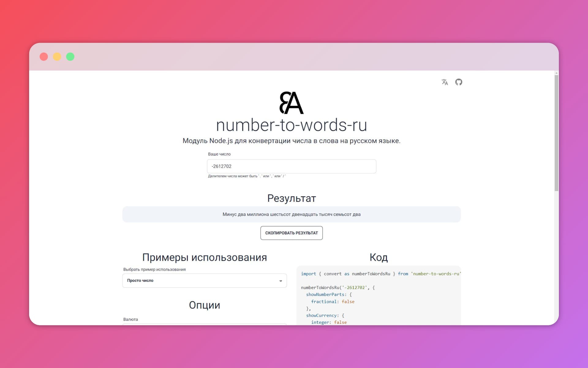The image size is (588, 368).
Task: Click the dropdown arrow in example selector
Action: 281,281
